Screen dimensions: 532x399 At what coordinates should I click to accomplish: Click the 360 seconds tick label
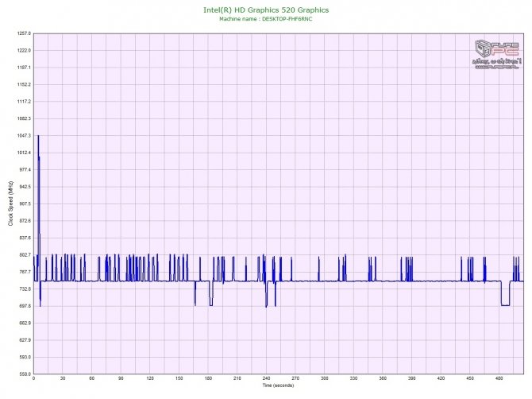point(383,378)
